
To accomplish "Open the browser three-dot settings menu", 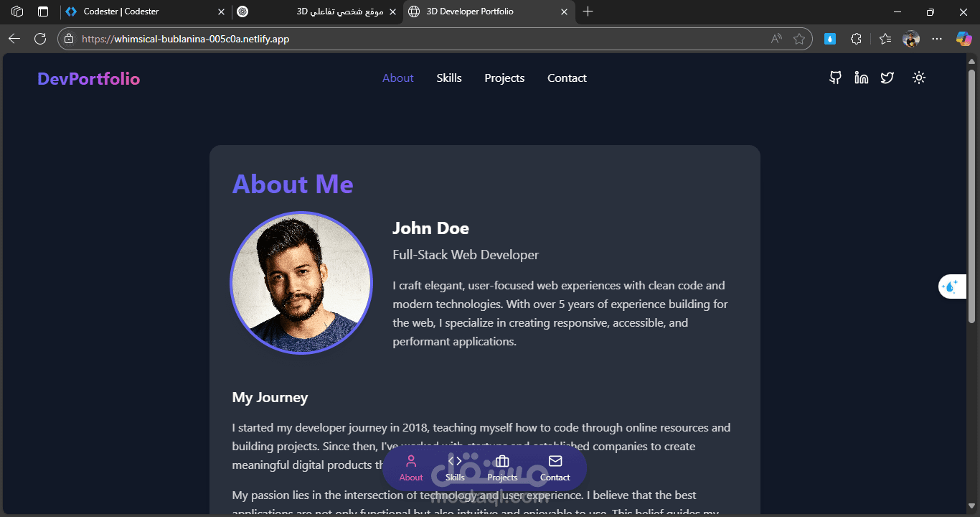I will (937, 39).
